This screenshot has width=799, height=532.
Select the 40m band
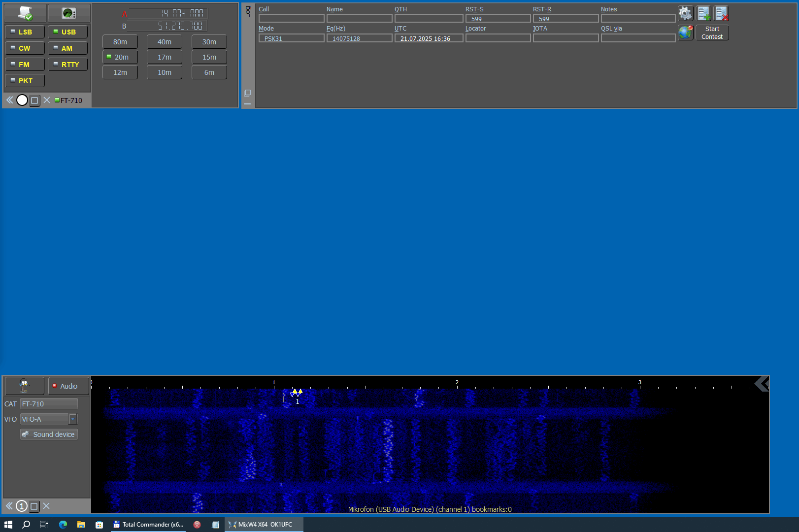point(165,42)
